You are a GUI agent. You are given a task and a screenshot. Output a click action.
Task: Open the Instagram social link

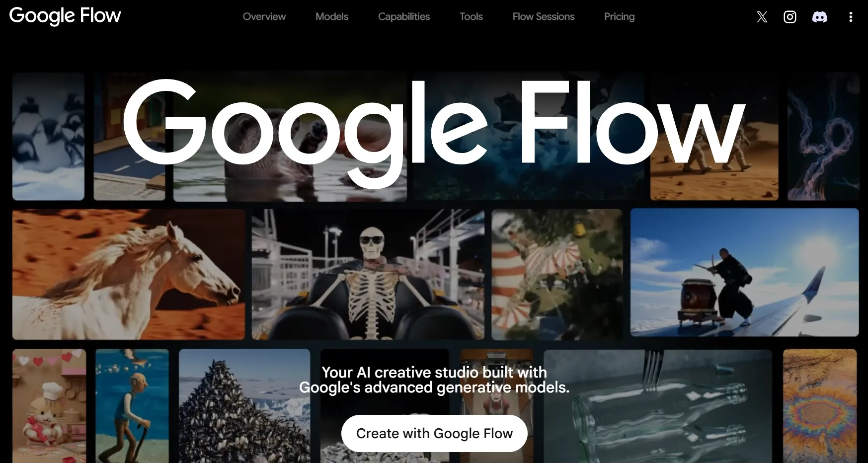790,17
